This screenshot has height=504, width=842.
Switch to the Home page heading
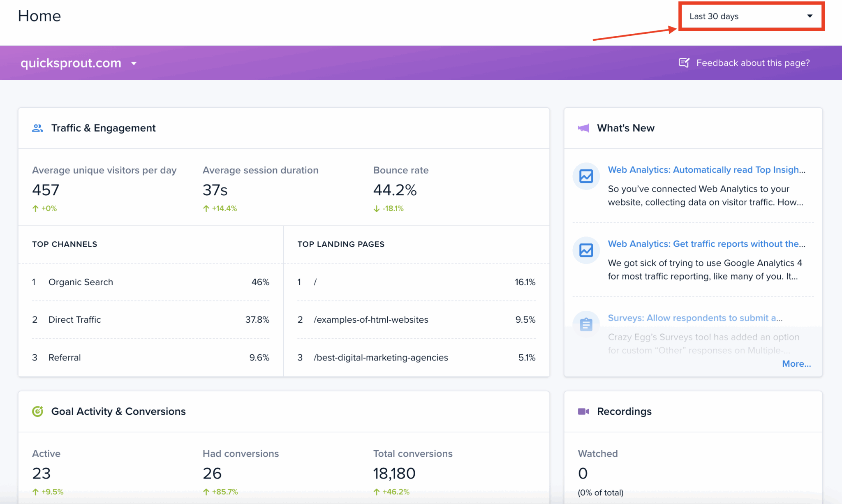pos(39,16)
